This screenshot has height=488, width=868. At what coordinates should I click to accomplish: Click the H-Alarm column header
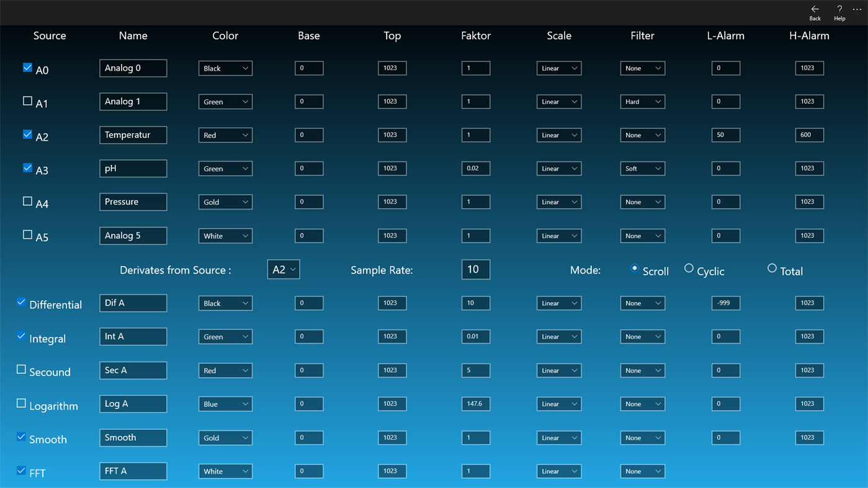tap(809, 35)
